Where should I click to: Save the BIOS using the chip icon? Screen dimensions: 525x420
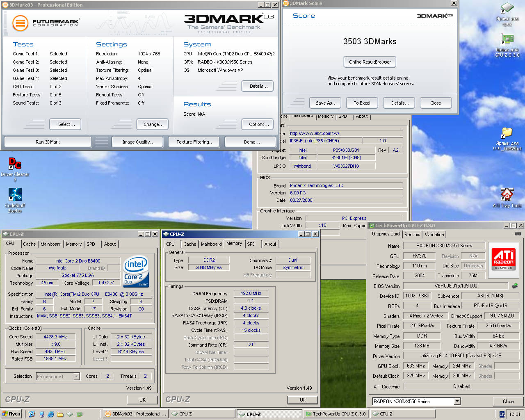pos(515,285)
